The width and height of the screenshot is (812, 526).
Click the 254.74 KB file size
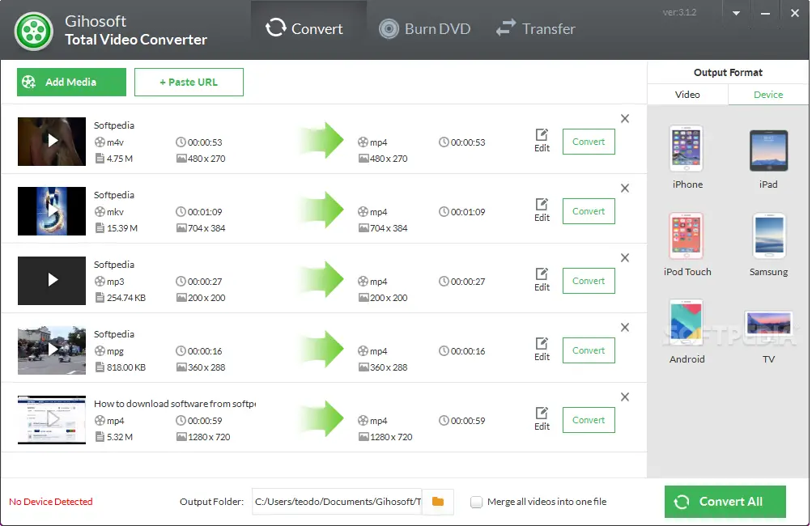tap(126, 298)
